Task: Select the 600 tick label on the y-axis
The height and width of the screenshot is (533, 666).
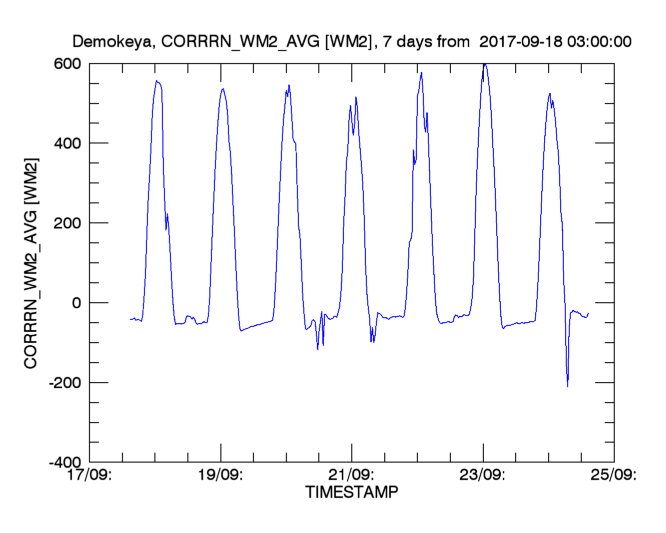Action: (x=67, y=63)
